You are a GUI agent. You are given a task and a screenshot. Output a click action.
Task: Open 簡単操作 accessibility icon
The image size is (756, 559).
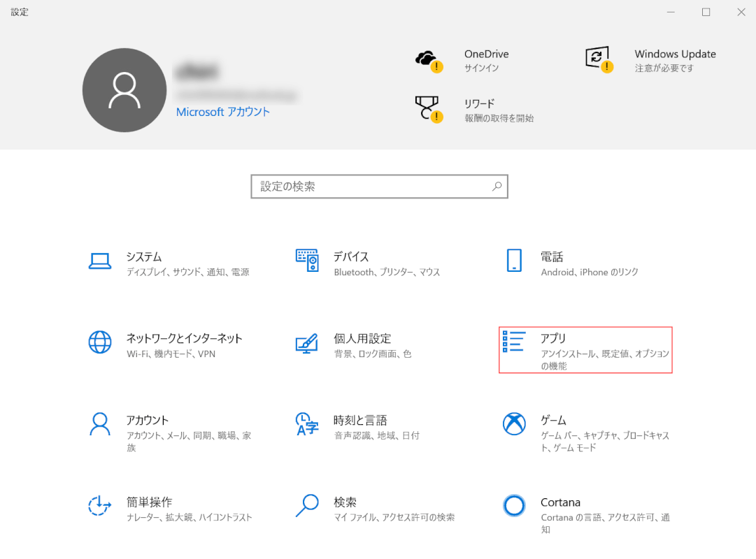[x=100, y=506]
